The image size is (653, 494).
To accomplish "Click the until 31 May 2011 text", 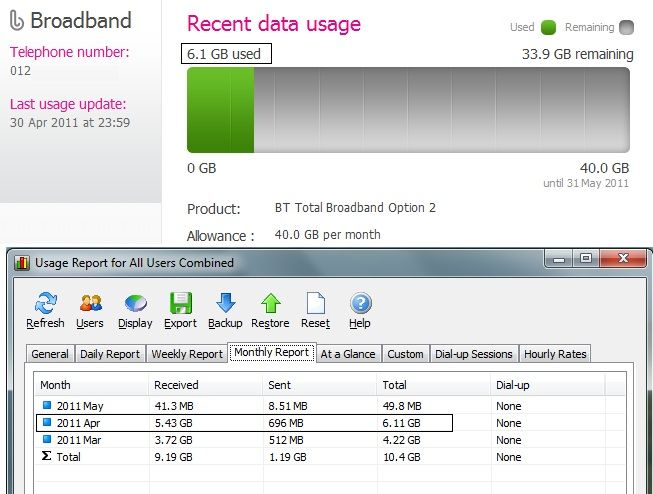I will [x=586, y=183].
